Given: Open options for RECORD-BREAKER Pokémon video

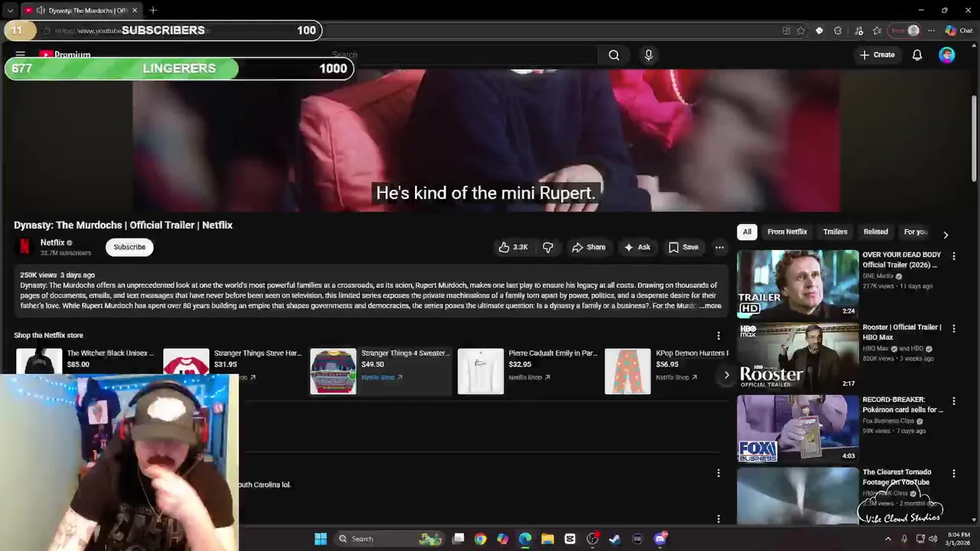Looking at the screenshot, I should point(954,401).
